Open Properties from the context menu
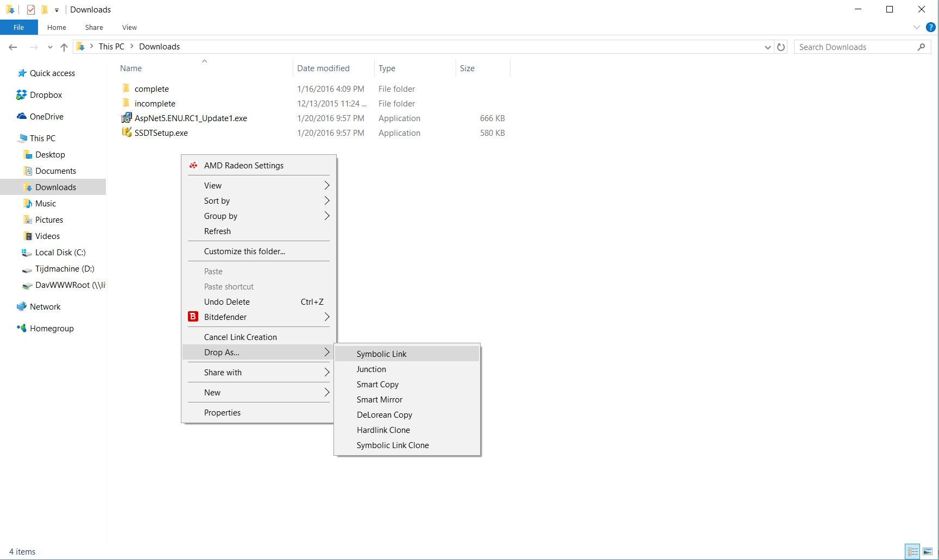The image size is (939, 560). (259, 413)
